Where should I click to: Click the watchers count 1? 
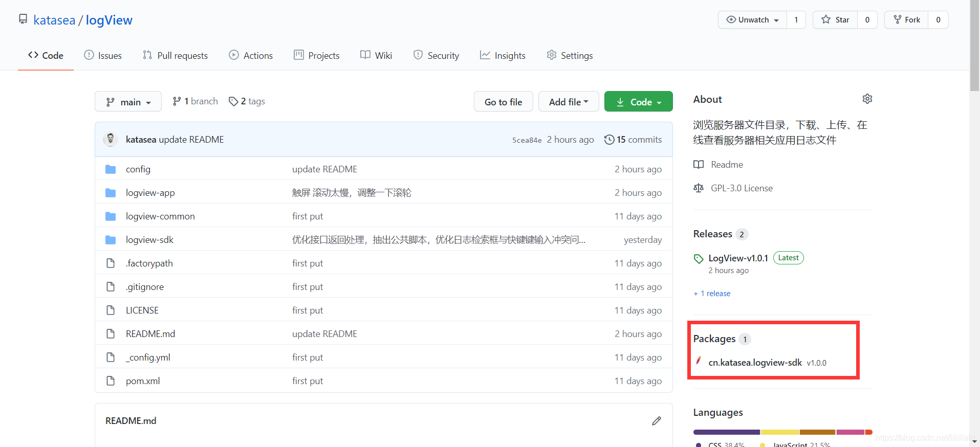796,20
